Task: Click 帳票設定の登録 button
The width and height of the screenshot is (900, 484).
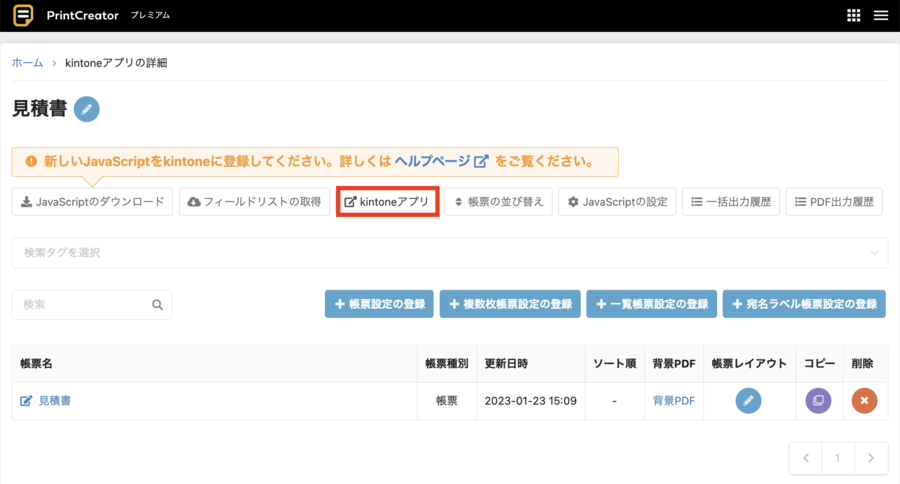Action: coord(379,304)
